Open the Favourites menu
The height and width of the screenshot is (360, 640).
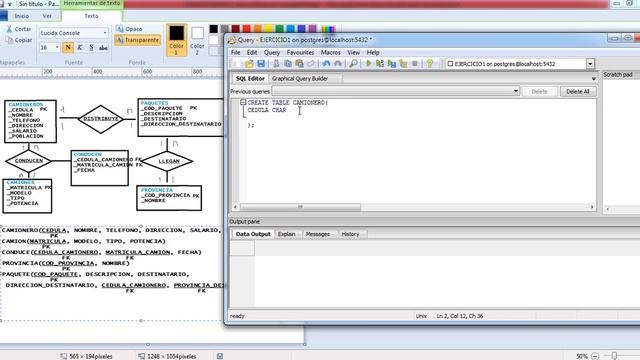pos(300,53)
